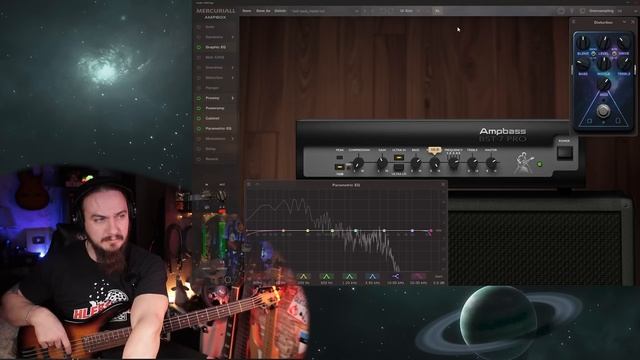This screenshot has width=640, height=360.
Task: Select Flanger in the effects list
Action: click(x=212, y=88)
